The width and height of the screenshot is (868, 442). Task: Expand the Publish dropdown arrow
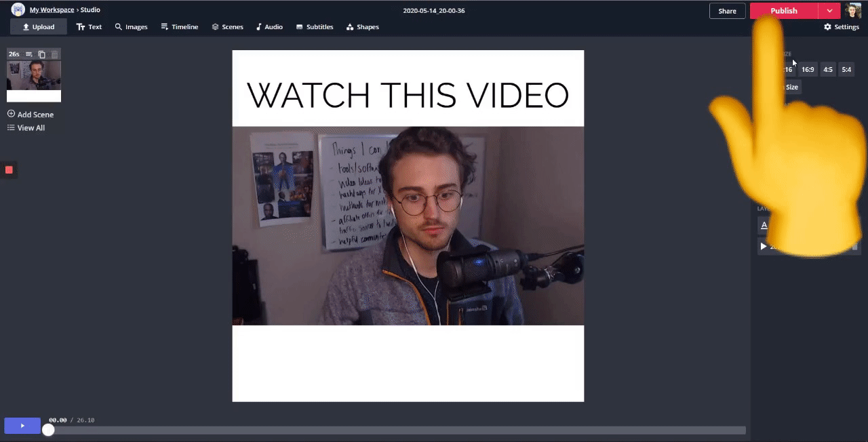(829, 11)
